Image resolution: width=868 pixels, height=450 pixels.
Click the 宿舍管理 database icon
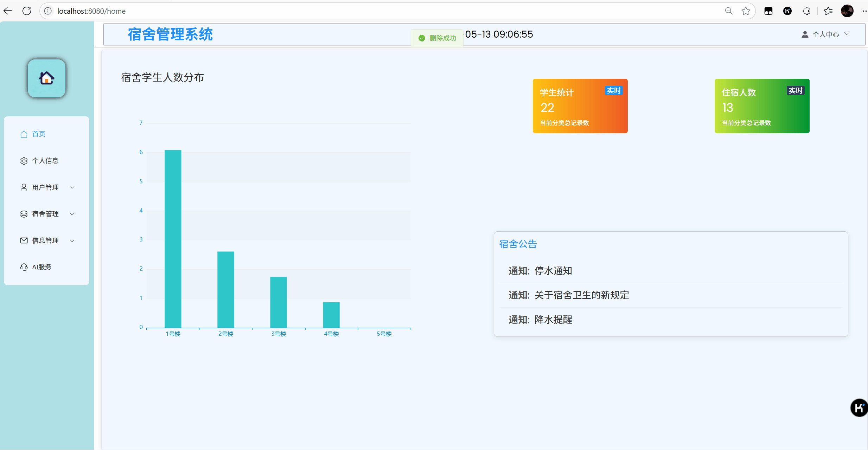pyautogui.click(x=24, y=214)
